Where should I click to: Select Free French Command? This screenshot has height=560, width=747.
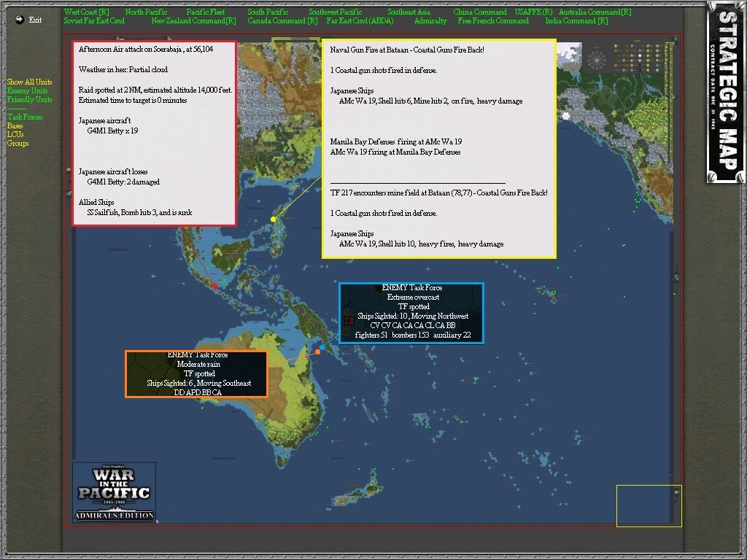(x=493, y=20)
